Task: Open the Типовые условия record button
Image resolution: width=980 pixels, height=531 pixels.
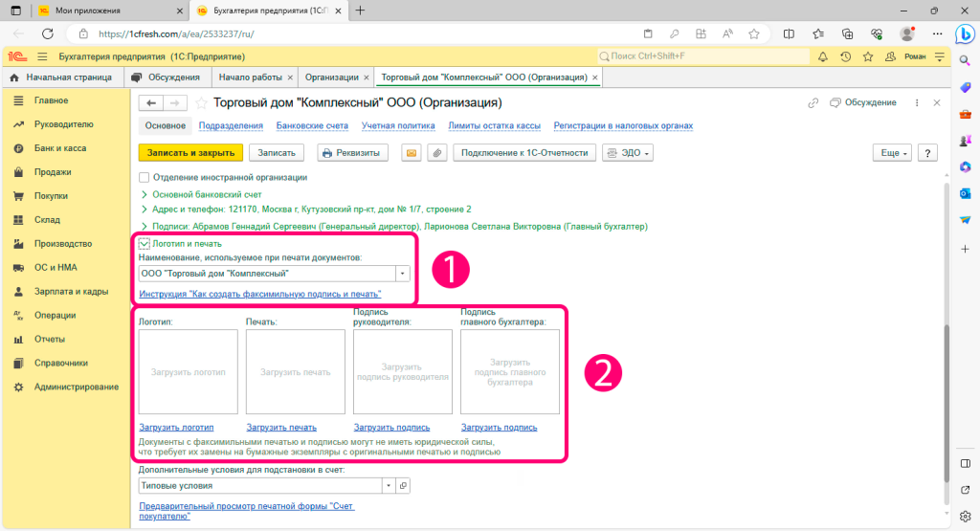Action: tap(403, 485)
